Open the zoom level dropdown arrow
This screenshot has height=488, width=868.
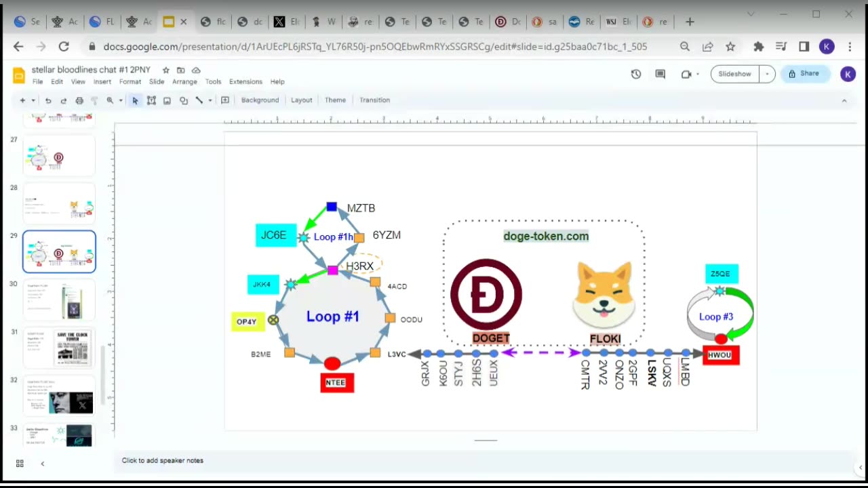[121, 100]
